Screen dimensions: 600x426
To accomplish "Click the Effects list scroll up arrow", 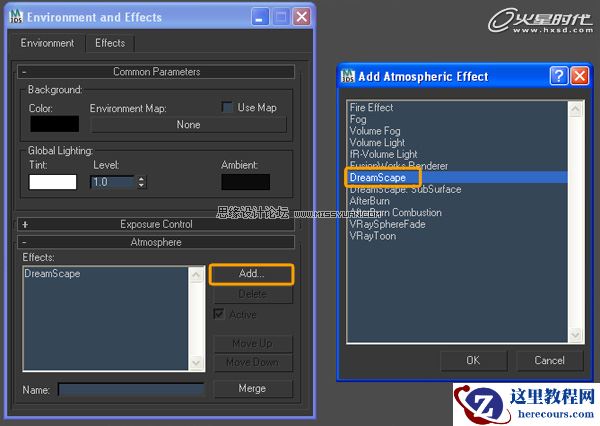I will 196,275.
